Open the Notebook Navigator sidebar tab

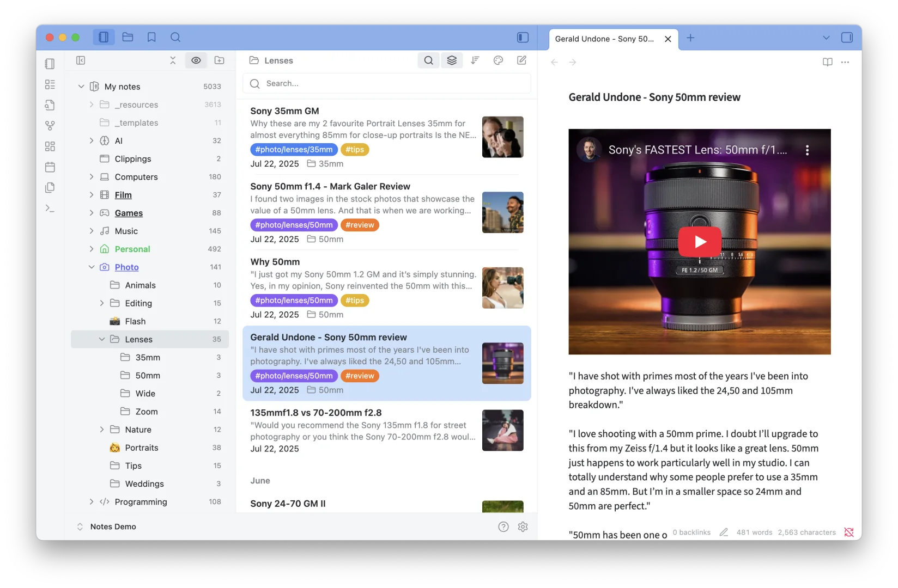(x=104, y=37)
